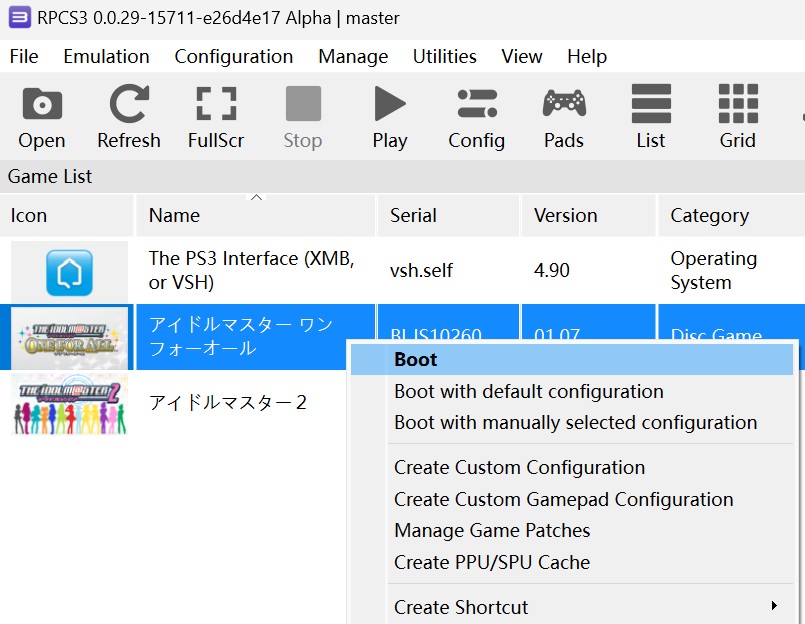
Task: Sort by the Icon column header
Action: [x=67, y=215]
